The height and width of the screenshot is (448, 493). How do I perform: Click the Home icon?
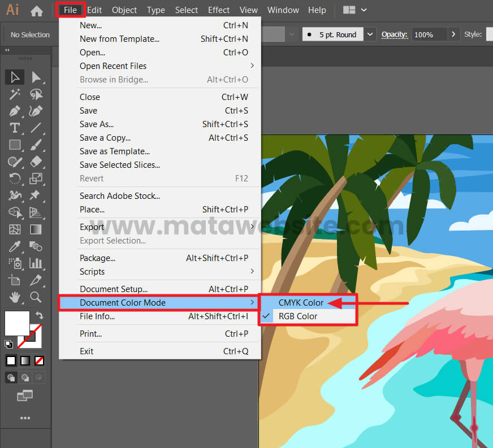(x=37, y=10)
